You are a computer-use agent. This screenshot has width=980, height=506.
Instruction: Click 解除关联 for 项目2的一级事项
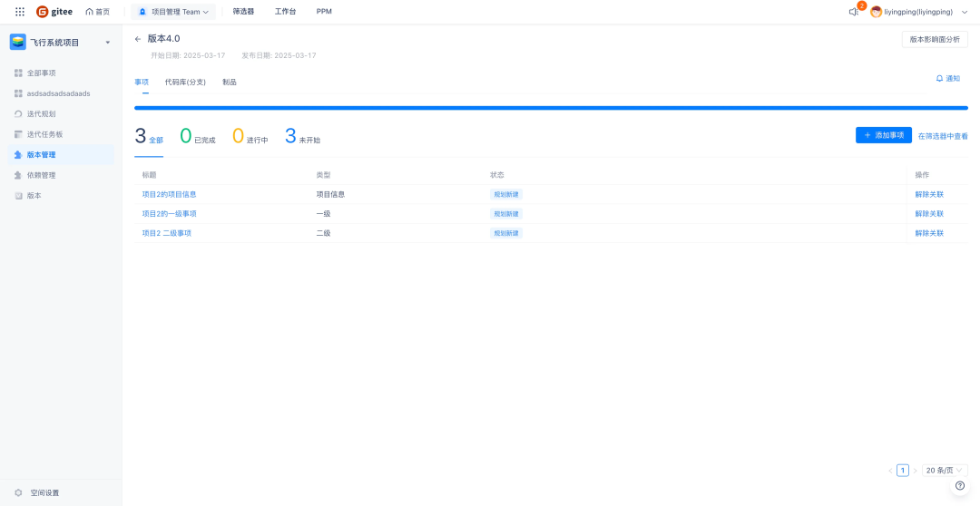point(929,214)
